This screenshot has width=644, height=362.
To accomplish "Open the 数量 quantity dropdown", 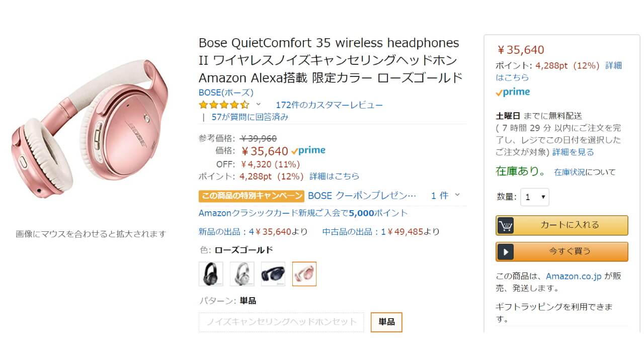I will click(534, 197).
